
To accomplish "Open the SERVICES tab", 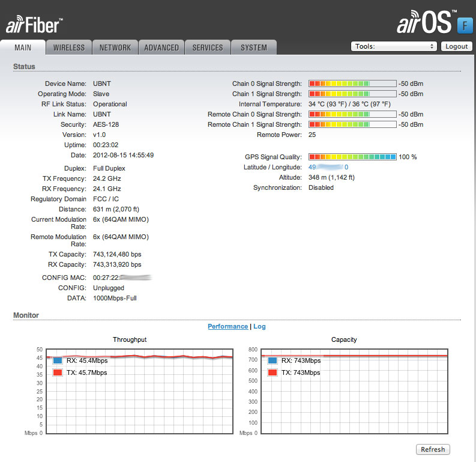I will 208,47.
